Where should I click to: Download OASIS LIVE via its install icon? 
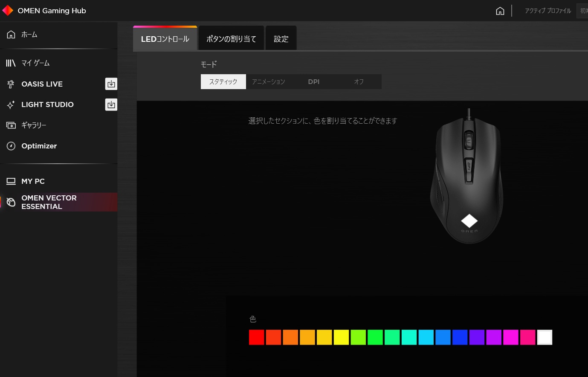tap(111, 84)
